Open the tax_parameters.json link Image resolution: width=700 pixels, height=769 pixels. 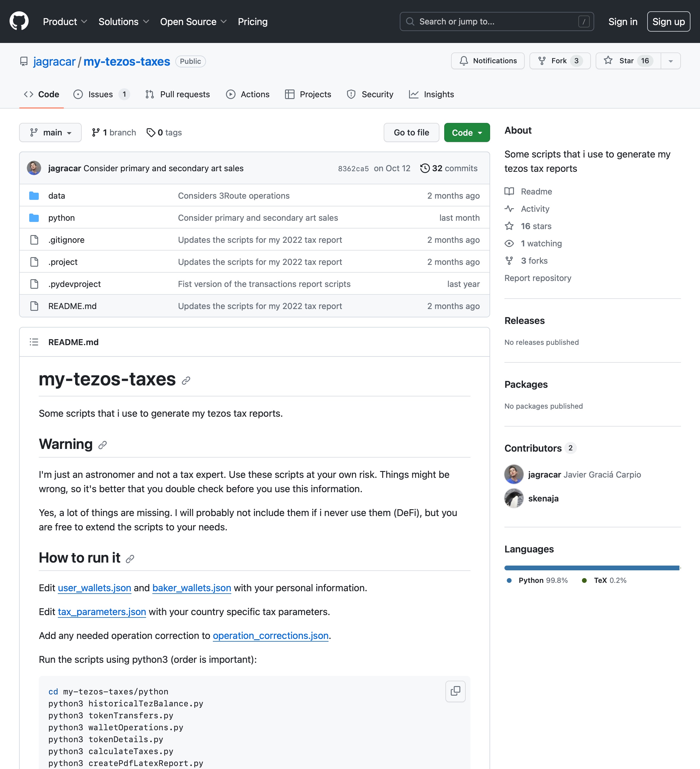pyautogui.click(x=102, y=612)
